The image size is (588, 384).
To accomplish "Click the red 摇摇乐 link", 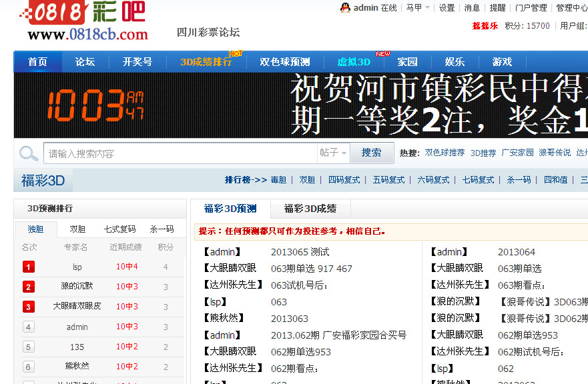I will (485, 26).
